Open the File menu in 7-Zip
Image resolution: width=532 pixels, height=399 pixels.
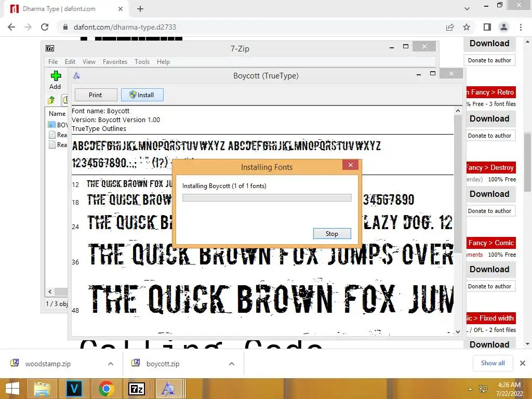(53, 62)
